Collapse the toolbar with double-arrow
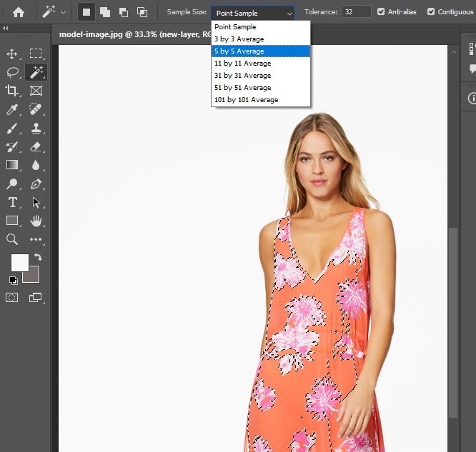Screen dimensions: 476x452 click(x=6, y=29)
